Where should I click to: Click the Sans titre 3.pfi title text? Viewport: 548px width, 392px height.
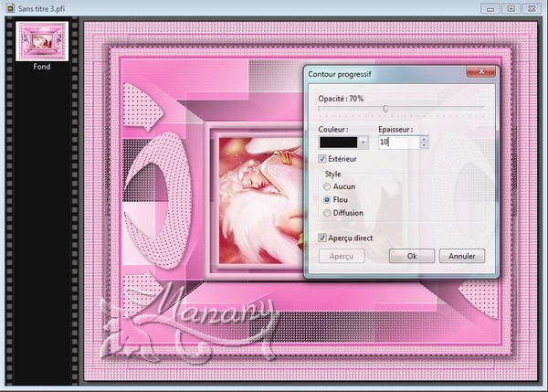pos(41,8)
